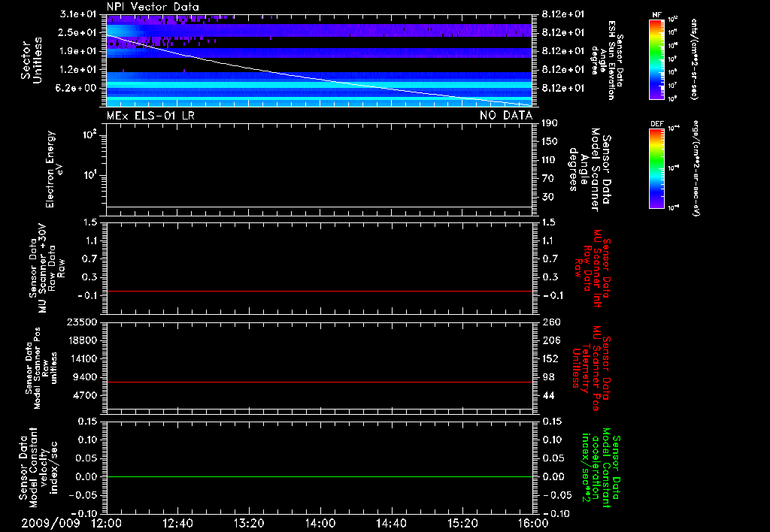The image size is (770, 532).
Task: Select the 'MEx ELS-01 LR' panel title
Action: pyautogui.click(x=150, y=116)
